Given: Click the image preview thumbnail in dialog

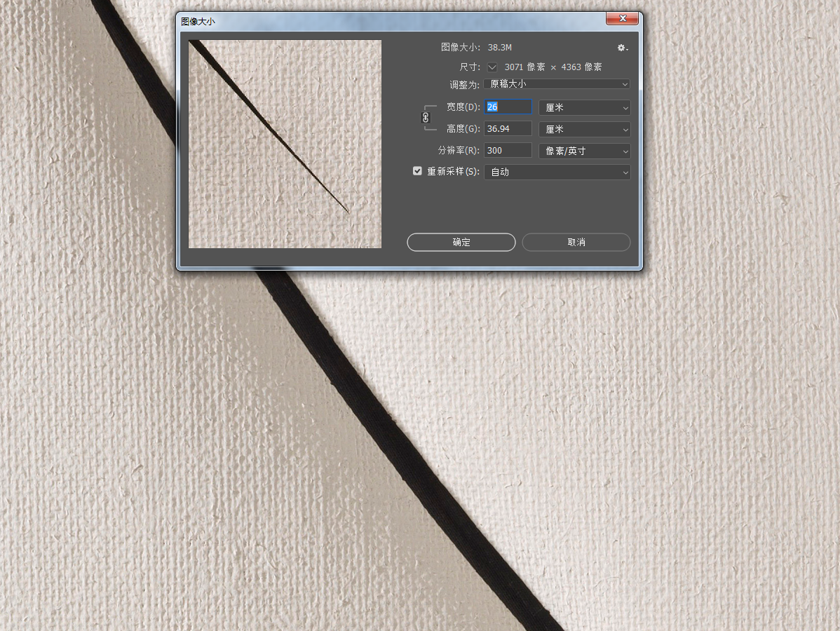Looking at the screenshot, I should 285,144.
